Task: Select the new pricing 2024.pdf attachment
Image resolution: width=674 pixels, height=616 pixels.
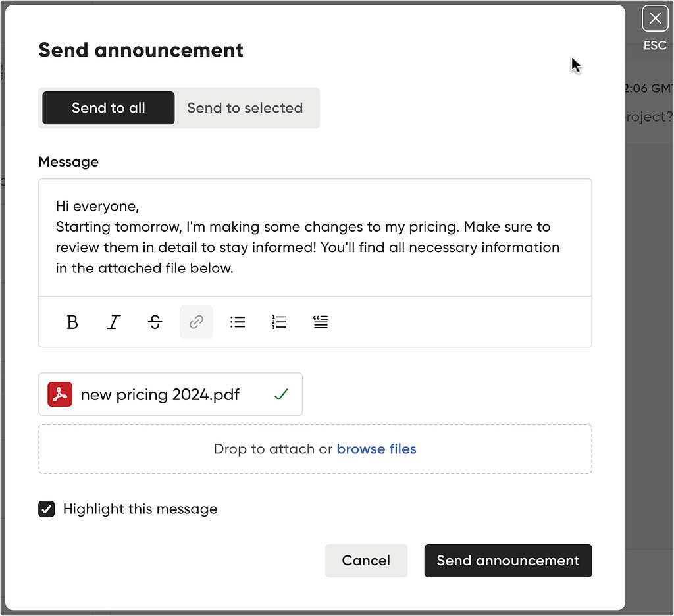Action: click(170, 394)
